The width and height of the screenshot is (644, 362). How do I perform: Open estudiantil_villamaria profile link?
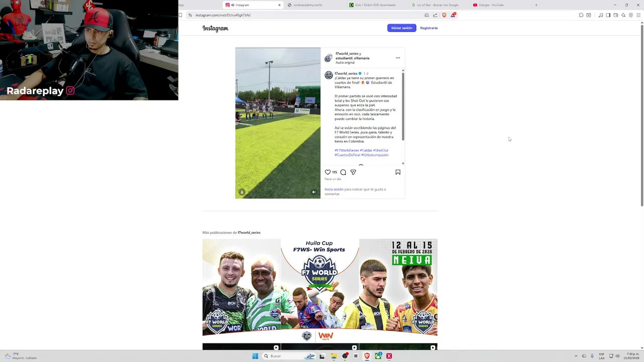tap(352, 58)
